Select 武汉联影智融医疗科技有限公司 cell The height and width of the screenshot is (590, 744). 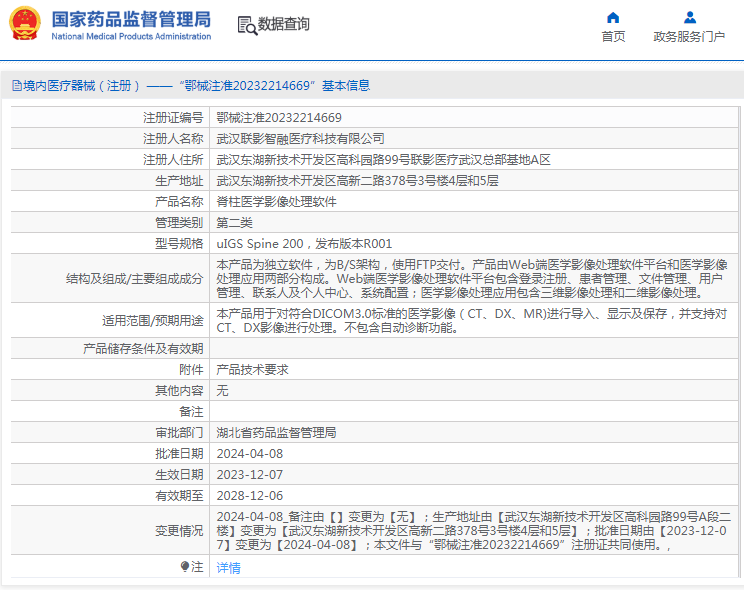point(300,139)
